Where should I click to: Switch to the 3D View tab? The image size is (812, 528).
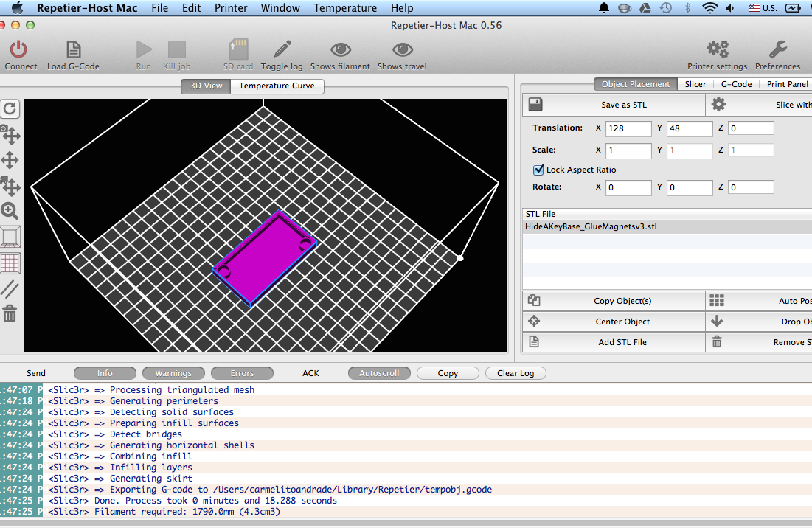coord(206,86)
